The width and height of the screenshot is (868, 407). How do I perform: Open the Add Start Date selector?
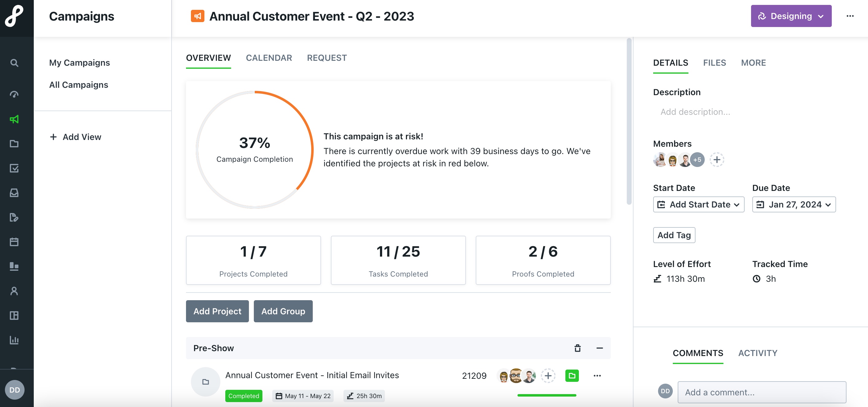[698, 204]
